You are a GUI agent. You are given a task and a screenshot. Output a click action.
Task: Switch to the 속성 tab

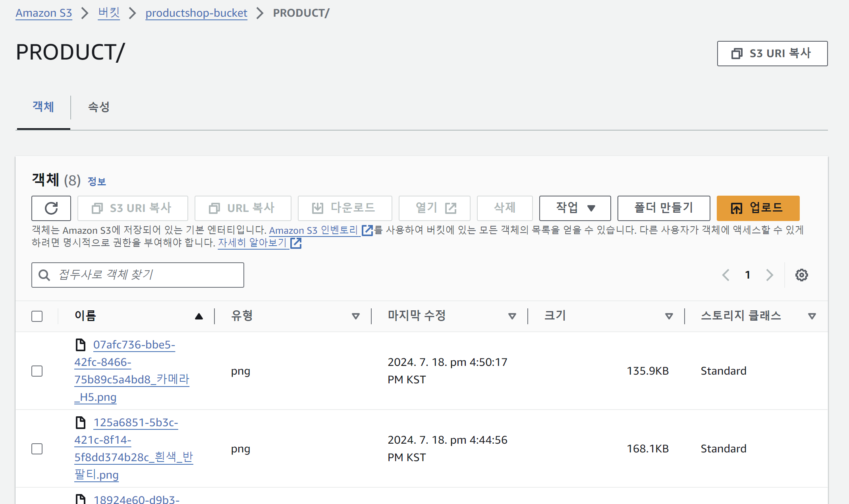[x=98, y=107]
